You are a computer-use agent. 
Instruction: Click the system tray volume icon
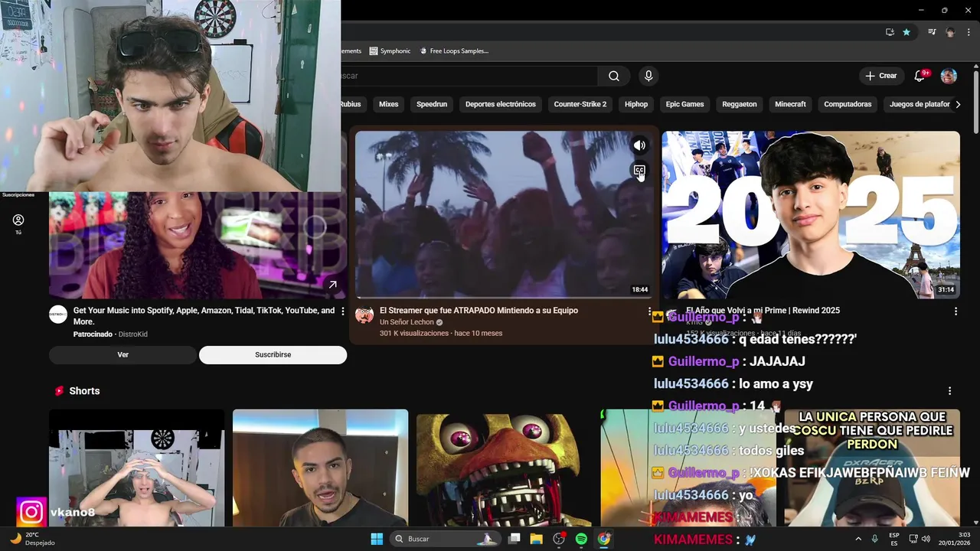[x=926, y=539]
